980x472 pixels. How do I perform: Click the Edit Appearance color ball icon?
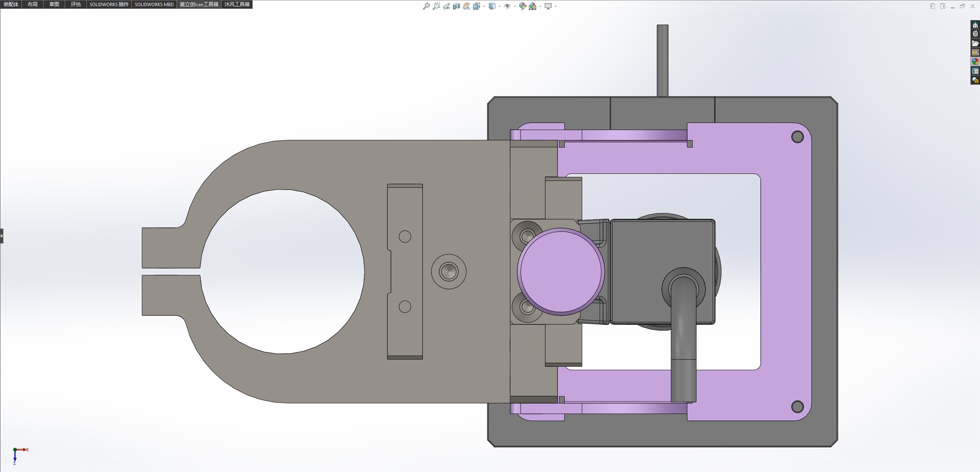[x=522, y=6]
